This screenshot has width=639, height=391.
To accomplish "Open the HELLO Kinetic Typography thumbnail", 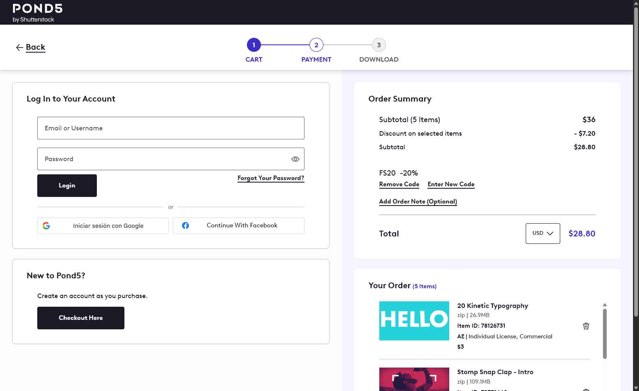I will 414,321.
